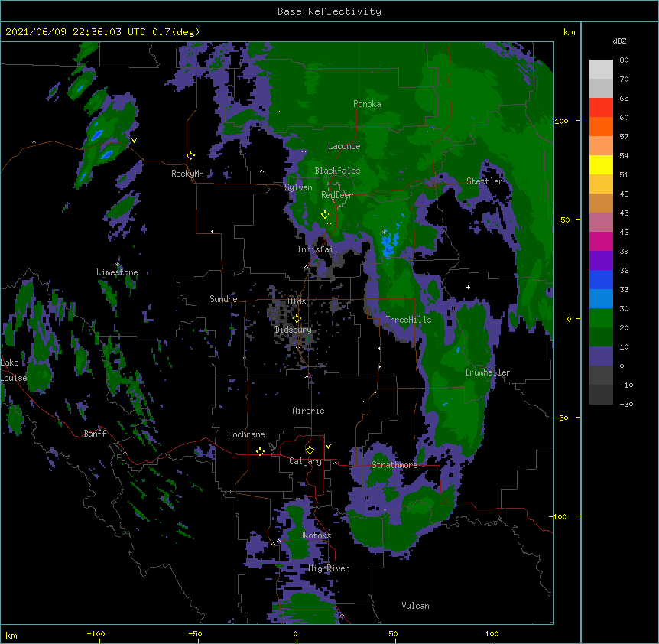The height and width of the screenshot is (644, 659).
Task: Click the km unit label in the top-right corner
Action: point(570,32)
